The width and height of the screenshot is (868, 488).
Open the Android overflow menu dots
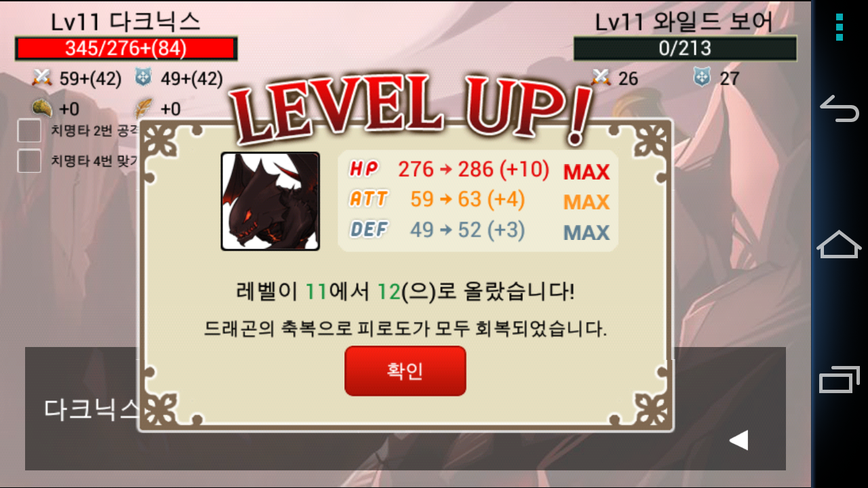click(x=840, y=27)
